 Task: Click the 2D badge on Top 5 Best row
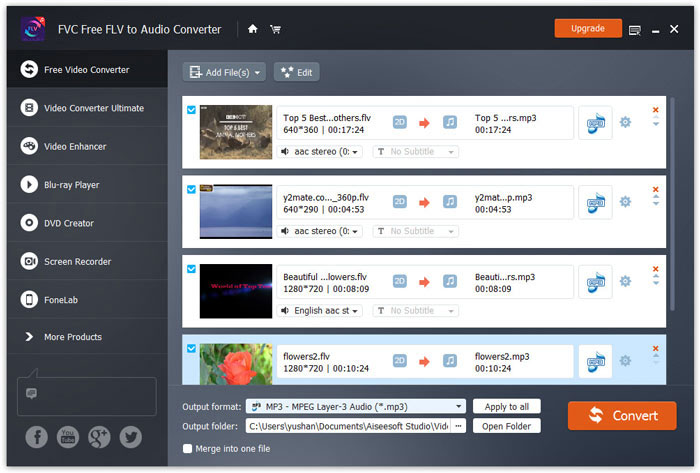[400, 122]
